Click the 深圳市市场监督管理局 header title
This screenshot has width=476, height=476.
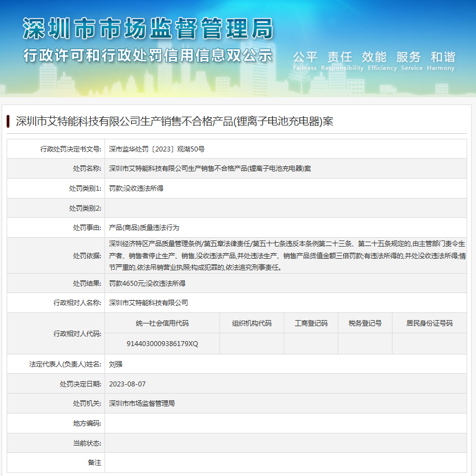[148, 29]
